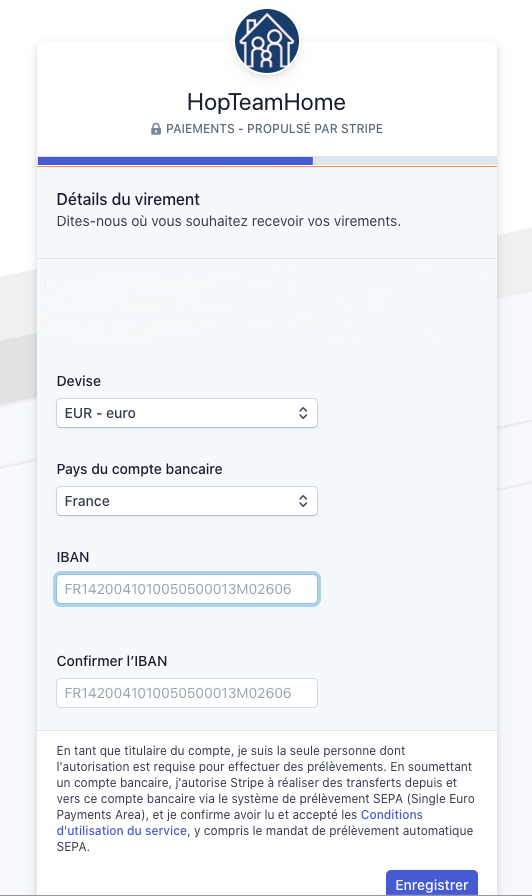Screen dimensions: 532x896
Task: Click the IBAN field label
Action: pos(73,557)
